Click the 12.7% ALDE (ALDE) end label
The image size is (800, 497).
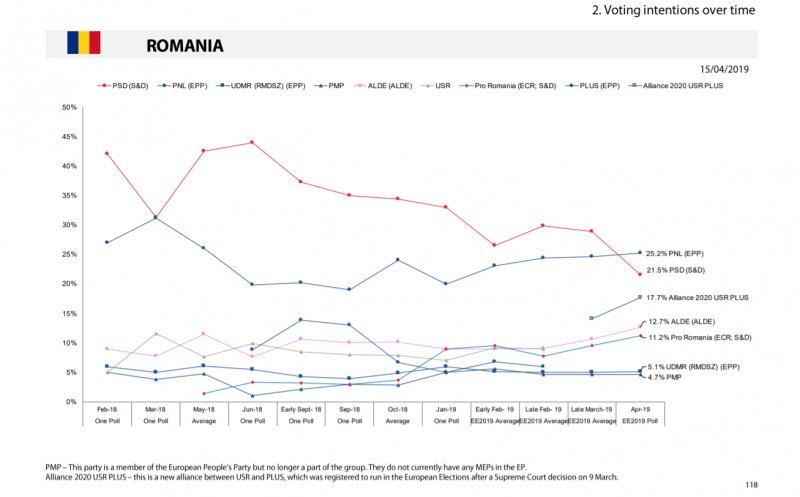[683, 322]
